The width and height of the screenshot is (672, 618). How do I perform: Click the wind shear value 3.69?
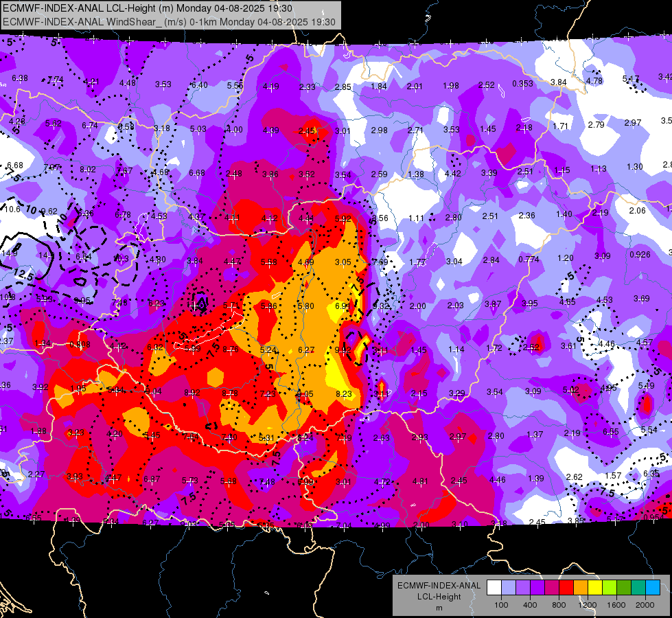coord(642,298)
